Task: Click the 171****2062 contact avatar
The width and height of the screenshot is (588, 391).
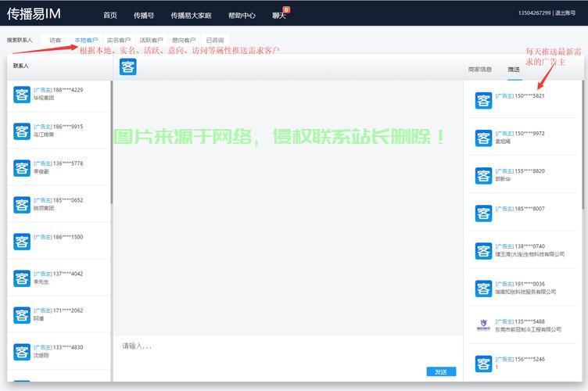Action: coord(22,315)
